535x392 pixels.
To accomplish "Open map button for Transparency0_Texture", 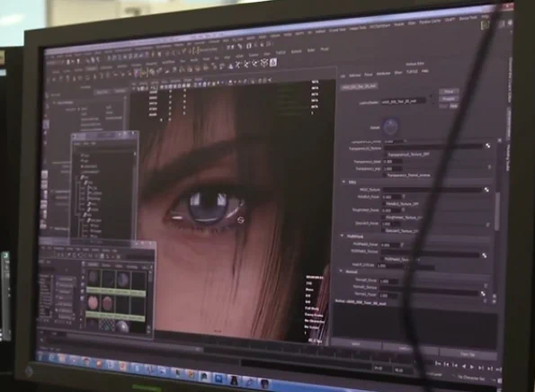I will [x=488, y=146].
